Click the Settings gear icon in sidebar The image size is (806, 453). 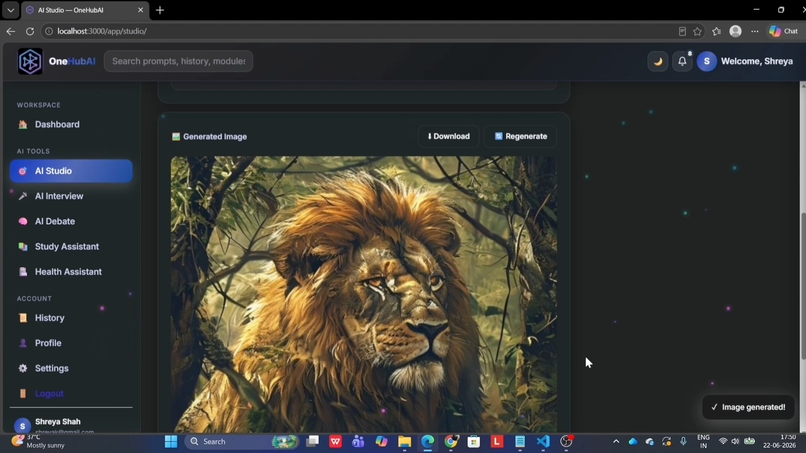tap(23, 368)
